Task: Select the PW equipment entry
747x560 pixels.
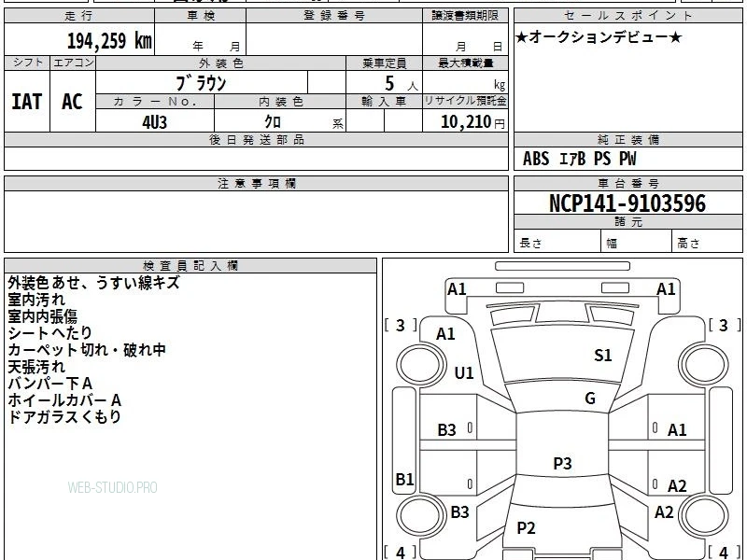Action: coord(627,159)
